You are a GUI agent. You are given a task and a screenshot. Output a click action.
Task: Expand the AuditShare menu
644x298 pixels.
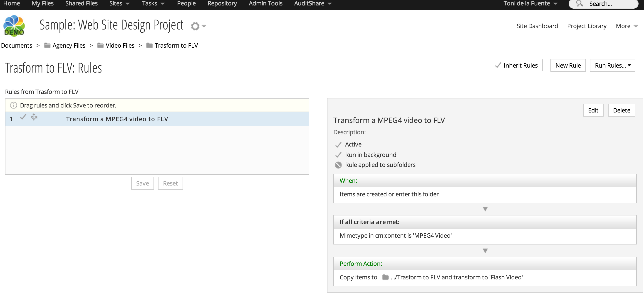313,3
